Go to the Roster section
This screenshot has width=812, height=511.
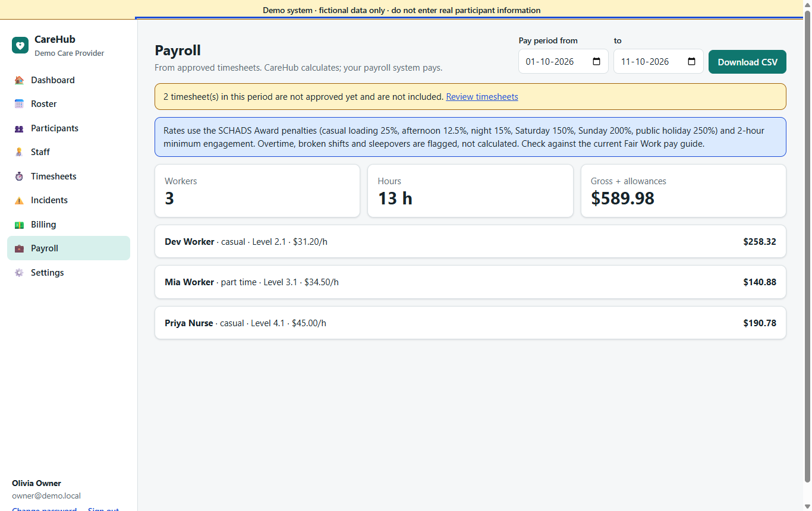(68, 104)
